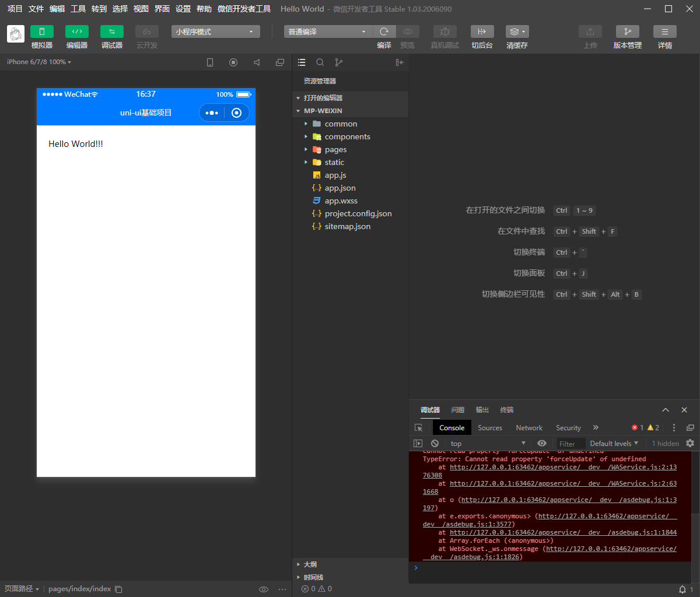Click the cloud development (云开发) icon

point(147,31)
